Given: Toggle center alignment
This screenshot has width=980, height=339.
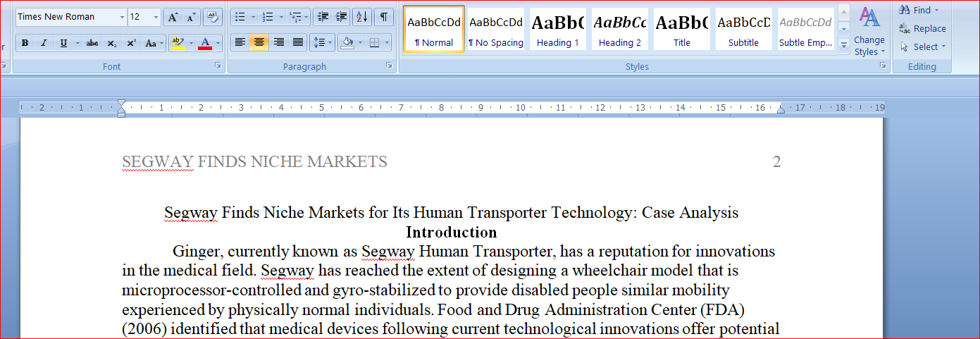Looking at the screenshot, I should (259, 43).
